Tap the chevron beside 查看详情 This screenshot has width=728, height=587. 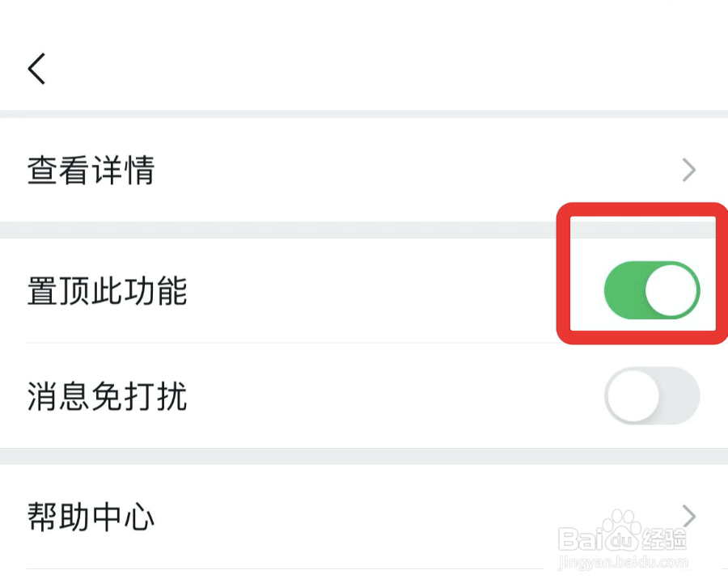689,170
